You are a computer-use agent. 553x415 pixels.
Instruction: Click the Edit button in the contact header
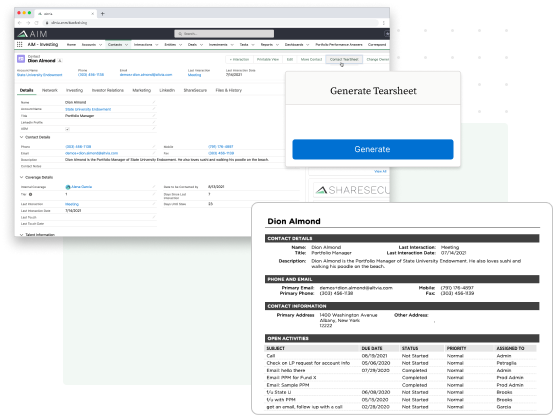tap(290, 59)
